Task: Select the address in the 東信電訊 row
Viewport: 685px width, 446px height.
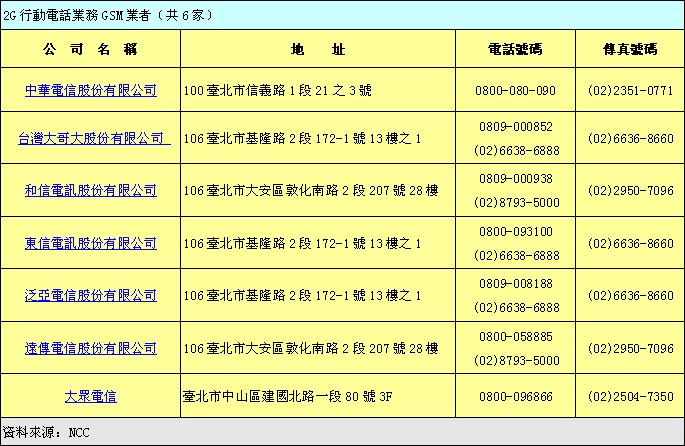Action: click(x=302, y=243)
